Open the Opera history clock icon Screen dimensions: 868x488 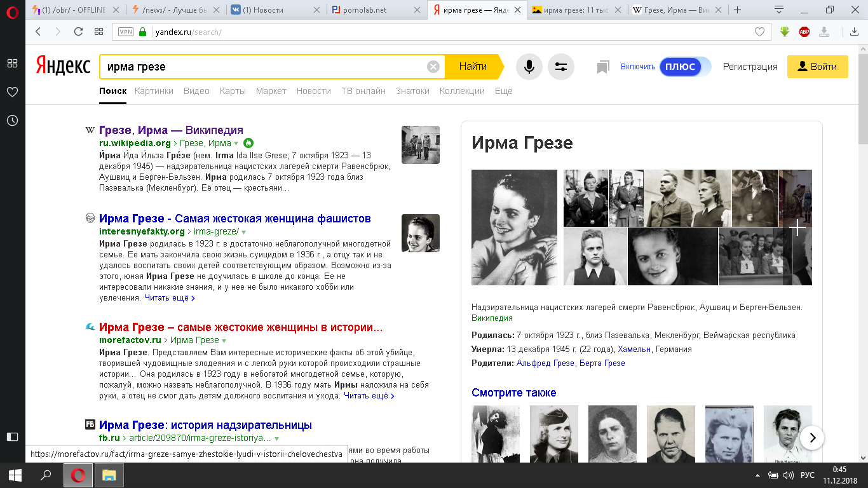point(12,120)
